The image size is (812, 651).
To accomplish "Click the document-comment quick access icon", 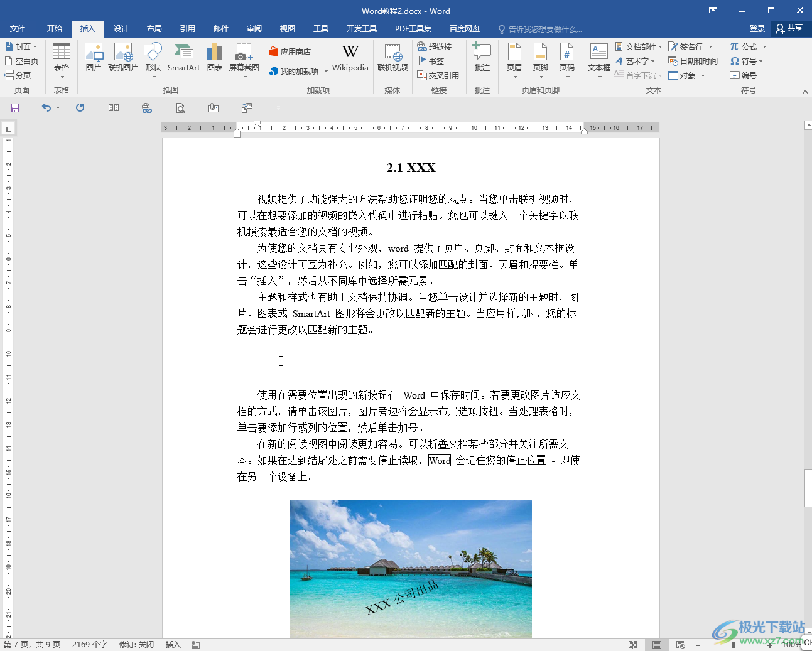I will tap(247, 108).
